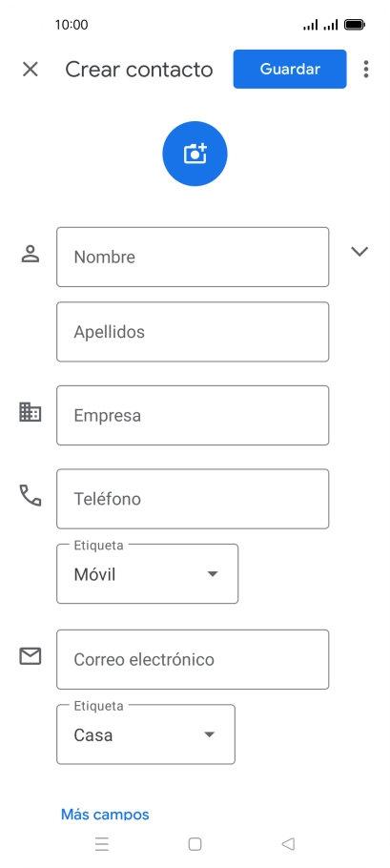This screenshot has height=868, width=390.
Task: Focus the Empresa input field
Action: click(x=193, y=415)
